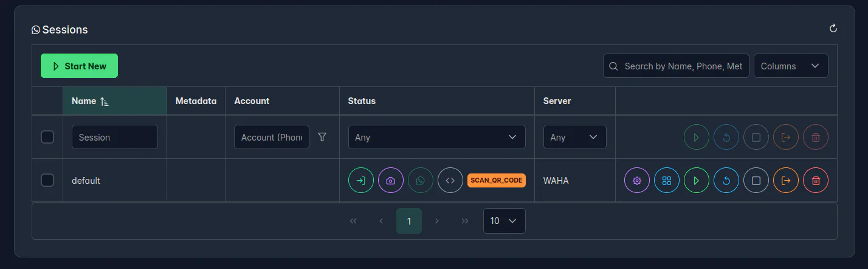The width and height of the screenshot is (868, 269).
Task: Stop default session with square icon
Action: (x=756, y=180)
